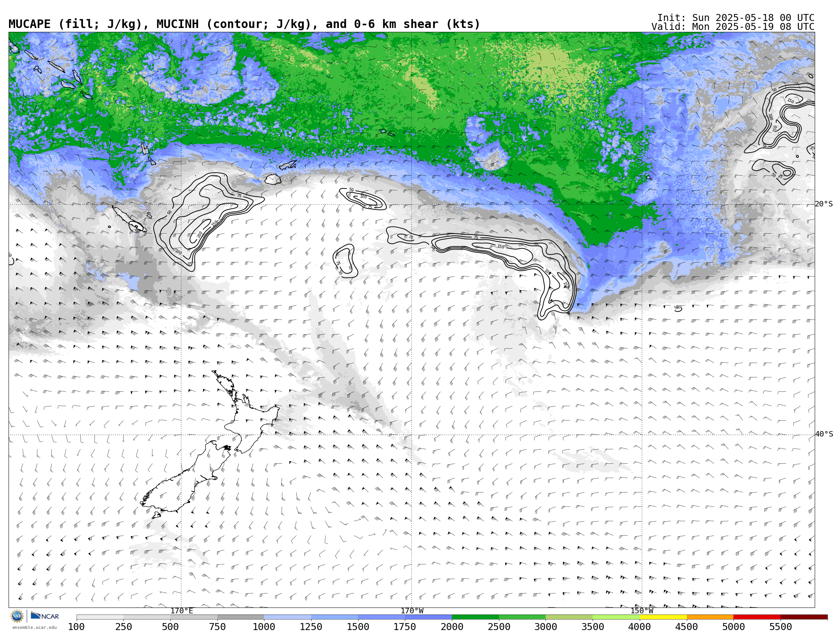Pick the 500–750 gray color bar segment
The width and height of the screenshot is (840, 632).
pyautogui.click(x=194, y=617)
